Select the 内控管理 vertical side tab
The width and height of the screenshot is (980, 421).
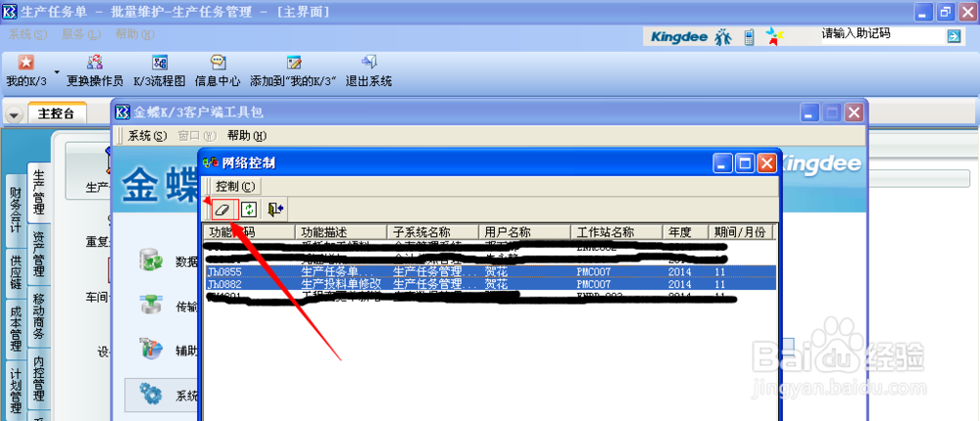coord(39,379)
